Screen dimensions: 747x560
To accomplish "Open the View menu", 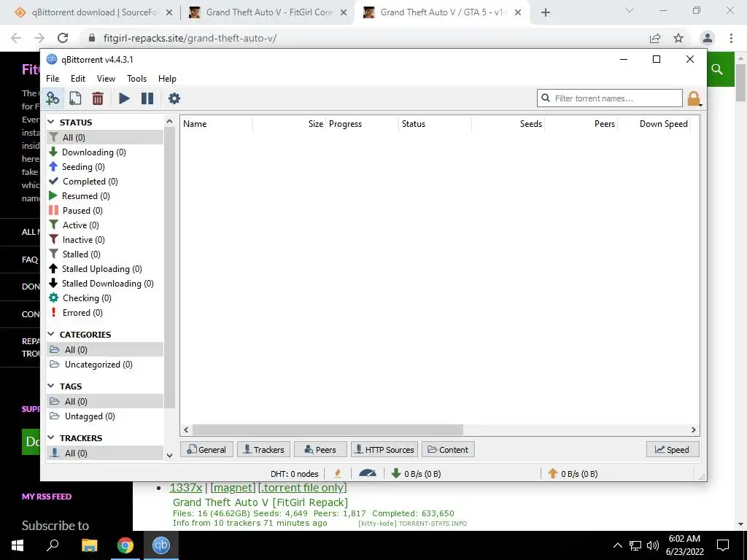I will (106, 79).
